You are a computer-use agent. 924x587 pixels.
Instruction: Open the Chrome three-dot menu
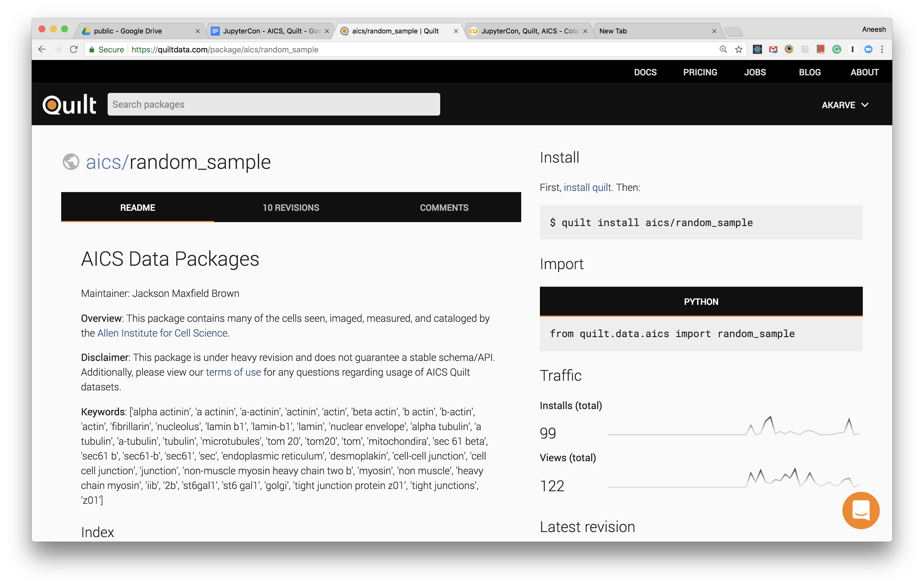pyautogui.click(x=882, y=50)
